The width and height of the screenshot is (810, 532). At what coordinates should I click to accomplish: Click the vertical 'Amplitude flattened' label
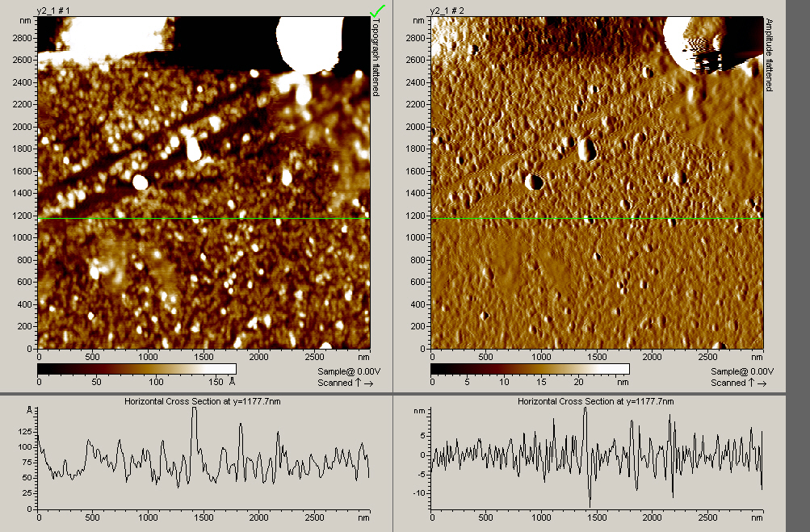tap(769, 55)
